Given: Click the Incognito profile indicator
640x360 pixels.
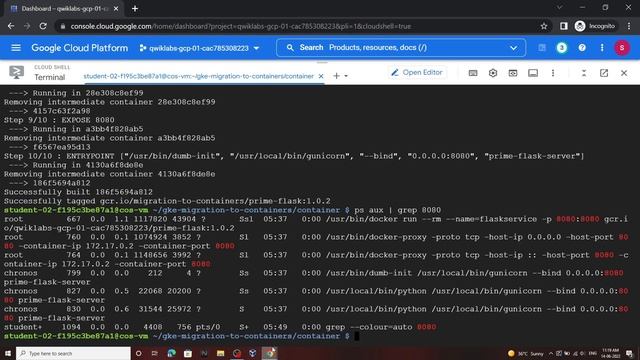Looking at the screenshot, I should pos(595,26).
